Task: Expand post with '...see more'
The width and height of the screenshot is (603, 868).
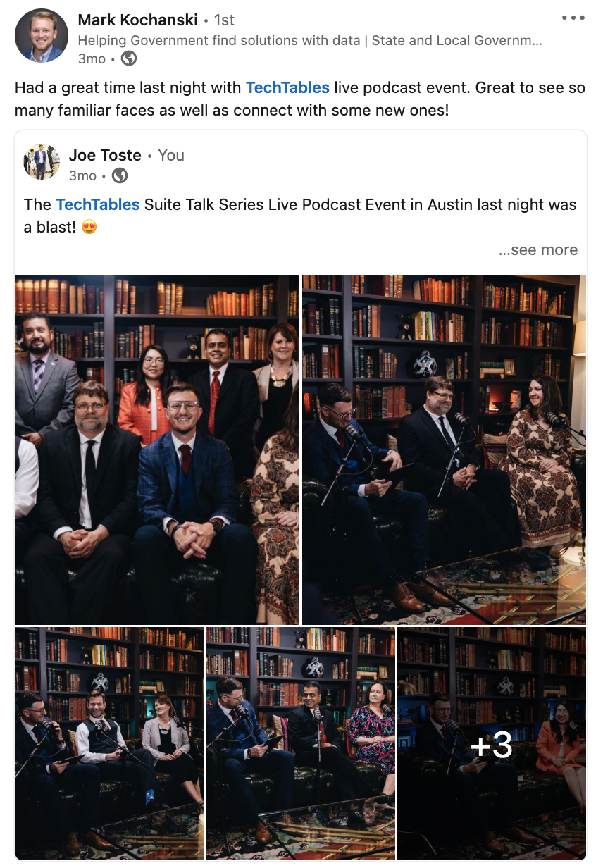Action: tap(538, 250)
